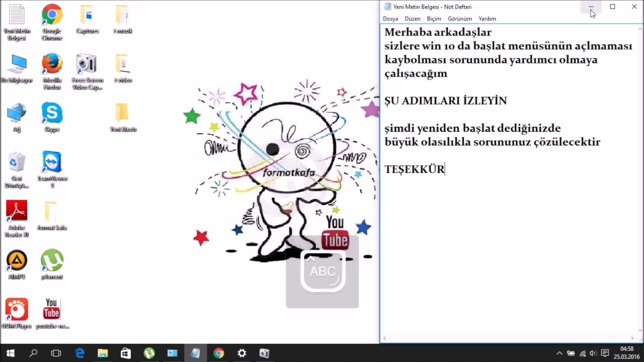Select TeamViewer 9 desktop icon
This screenshot has height=362, width=644.
(x=52, y=169)
